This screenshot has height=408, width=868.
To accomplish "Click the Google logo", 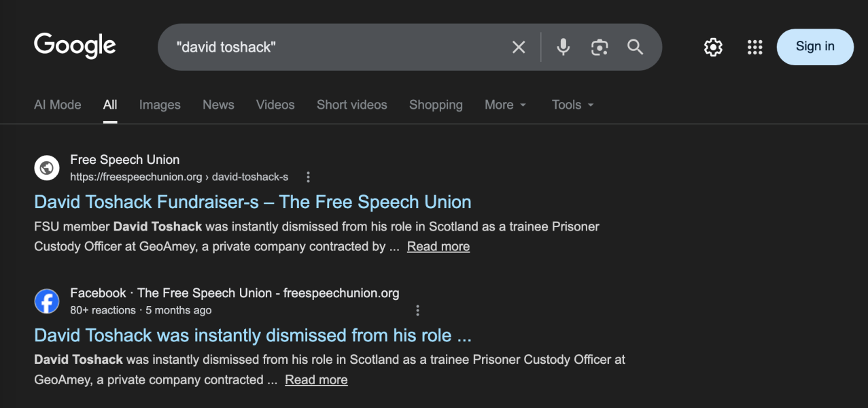I will pos(75,46).
